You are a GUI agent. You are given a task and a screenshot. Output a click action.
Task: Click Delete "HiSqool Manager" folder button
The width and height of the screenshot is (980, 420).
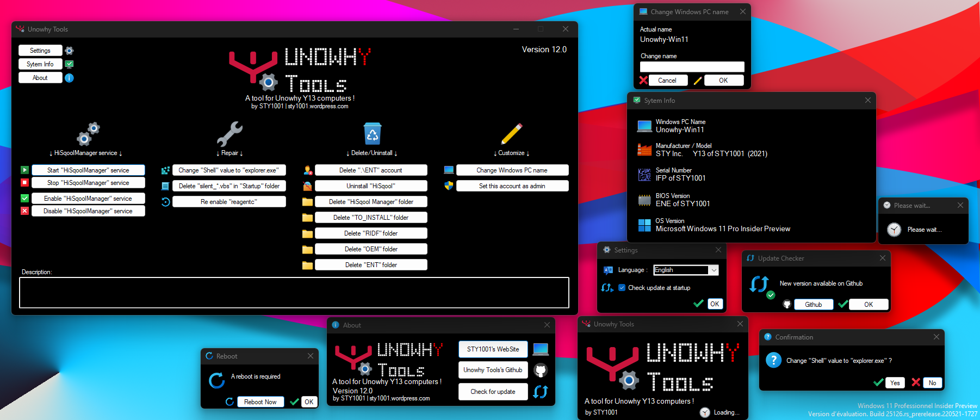point(371,202)
